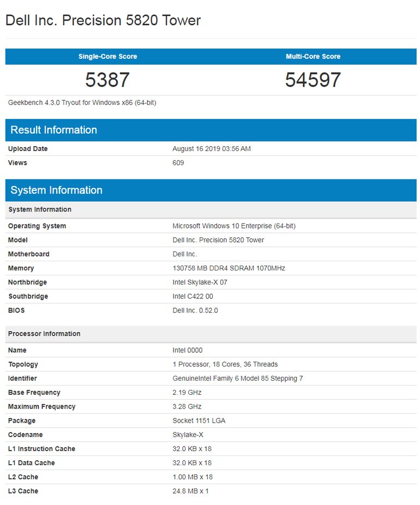Click the L3 Cache value 24.8 MB
The height and width of the screenshot is (505, 420).
click(x=190, y=491)
